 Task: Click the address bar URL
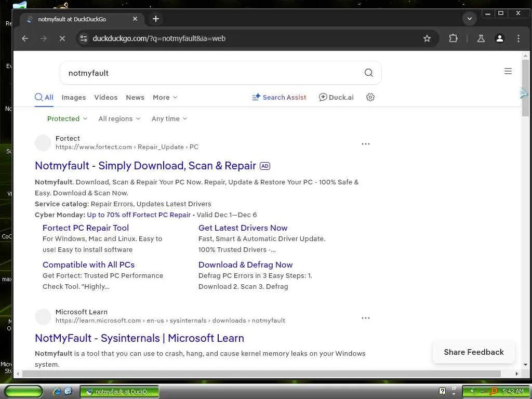tap(159, 38)
